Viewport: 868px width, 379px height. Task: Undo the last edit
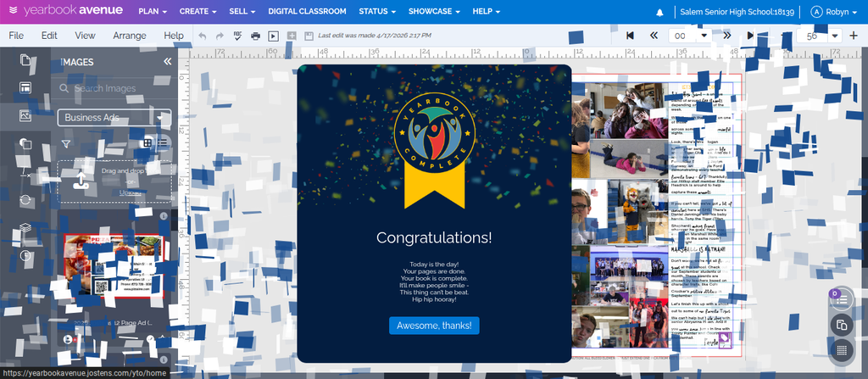point(202,36)
